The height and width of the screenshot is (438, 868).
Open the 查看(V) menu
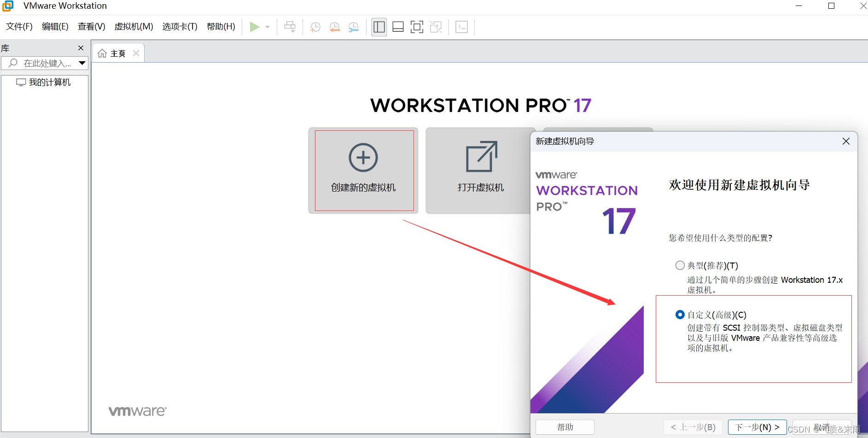click(x=92, y=27)
